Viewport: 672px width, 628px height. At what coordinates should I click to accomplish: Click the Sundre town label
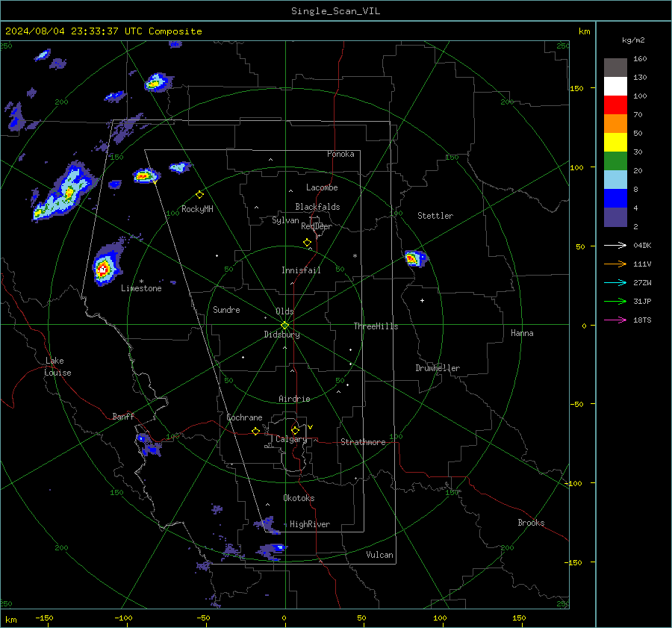click(226, 310)
